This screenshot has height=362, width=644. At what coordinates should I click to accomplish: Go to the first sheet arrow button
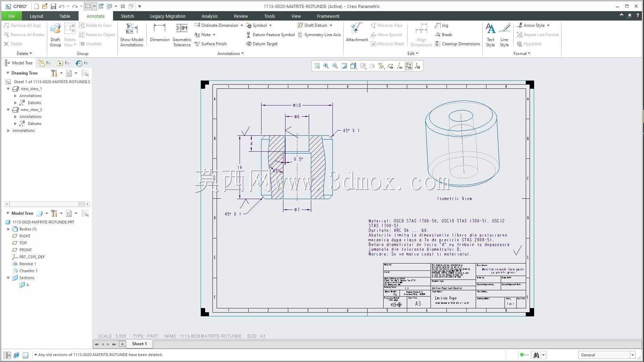(x=97, y=344)
